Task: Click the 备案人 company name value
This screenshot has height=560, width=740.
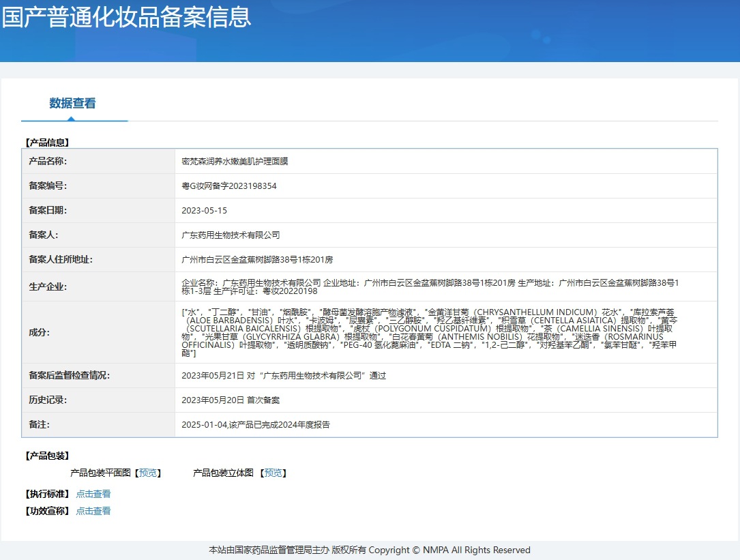Action: pos(231,235)
